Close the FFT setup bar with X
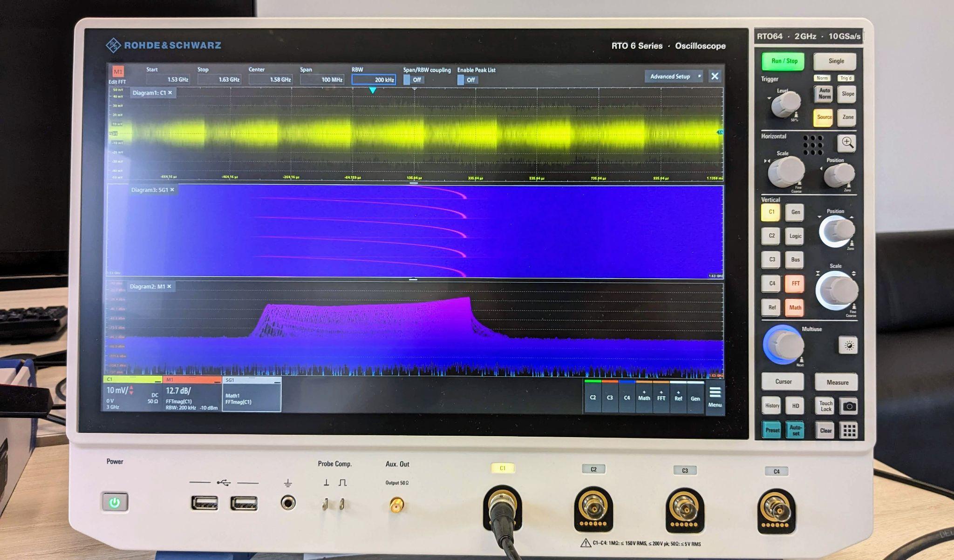Viewport: 954px width, 560px height. click(715, 76)
